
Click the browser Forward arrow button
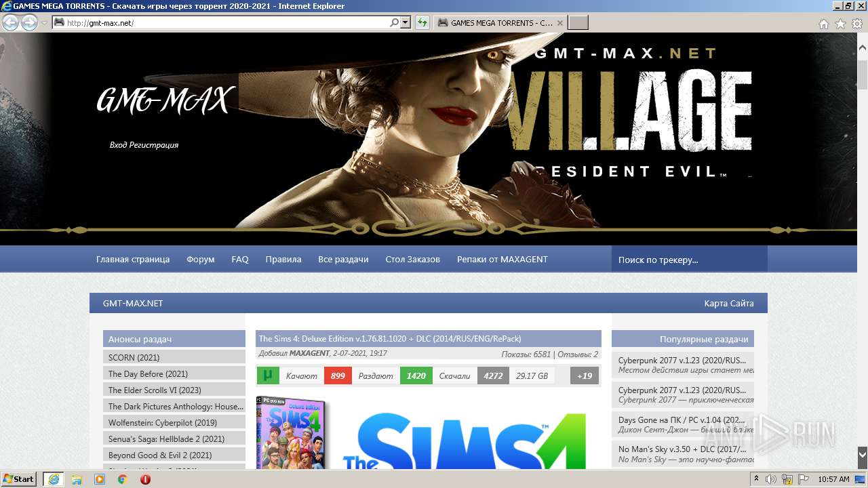click(x=29, y=22)
